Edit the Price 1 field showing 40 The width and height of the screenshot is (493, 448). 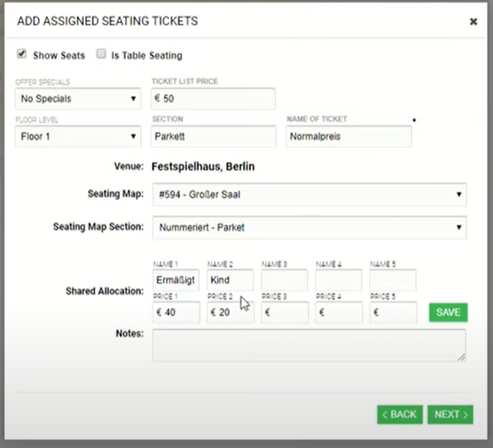[176, 313]
